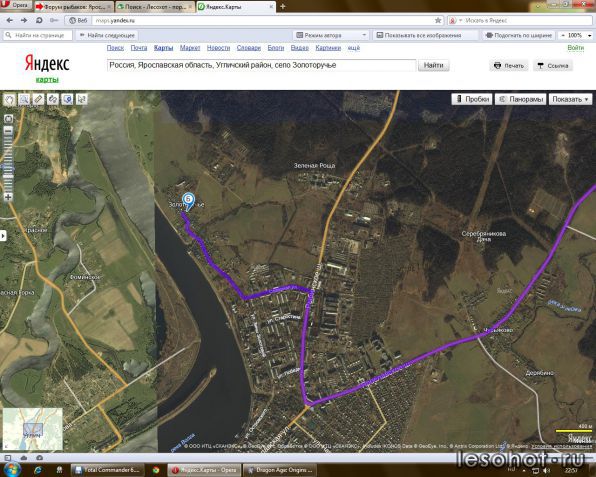Click the Веб site badge in the address bar
Image resolution: width=596 pixels, height=477 pixels.
click(x=78, y=21)
